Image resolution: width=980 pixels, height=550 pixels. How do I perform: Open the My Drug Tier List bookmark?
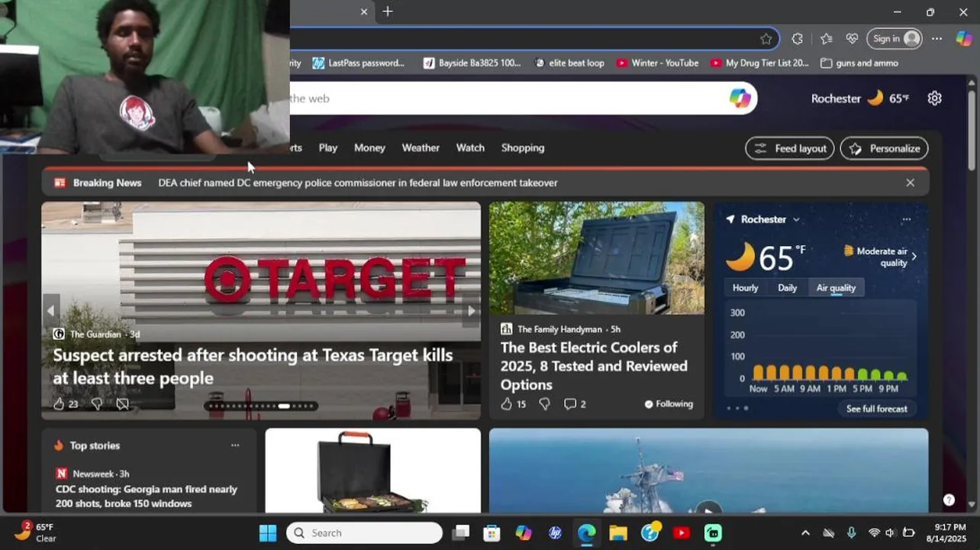click(x=759, y=63)
